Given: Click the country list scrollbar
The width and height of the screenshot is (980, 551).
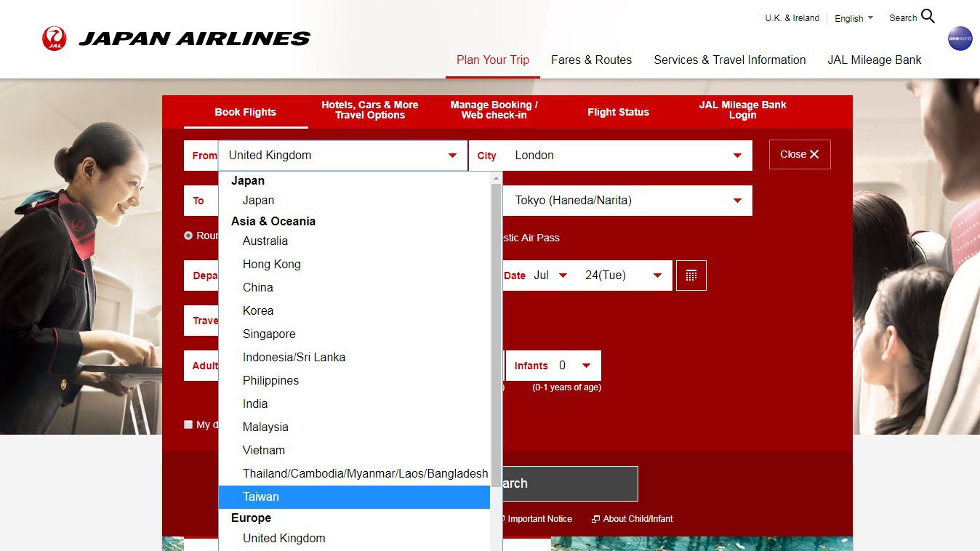Looking at the screenshot, I should coord(497,327).
